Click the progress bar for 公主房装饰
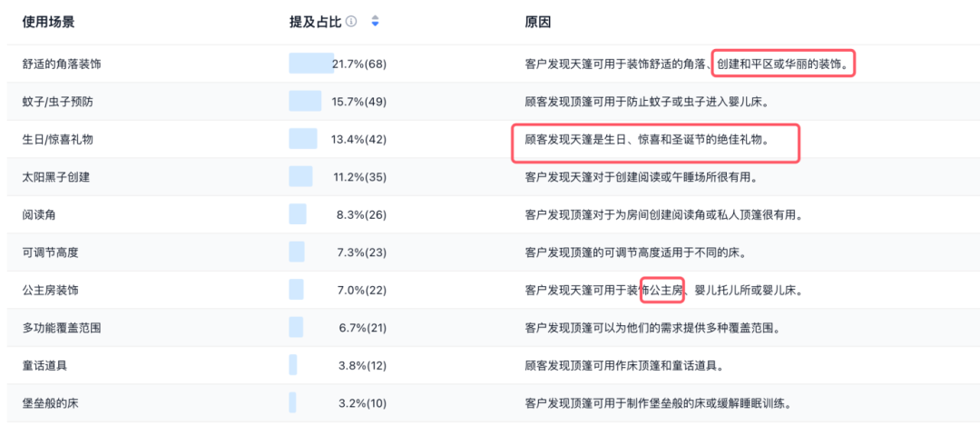 (x=296, y=290)
